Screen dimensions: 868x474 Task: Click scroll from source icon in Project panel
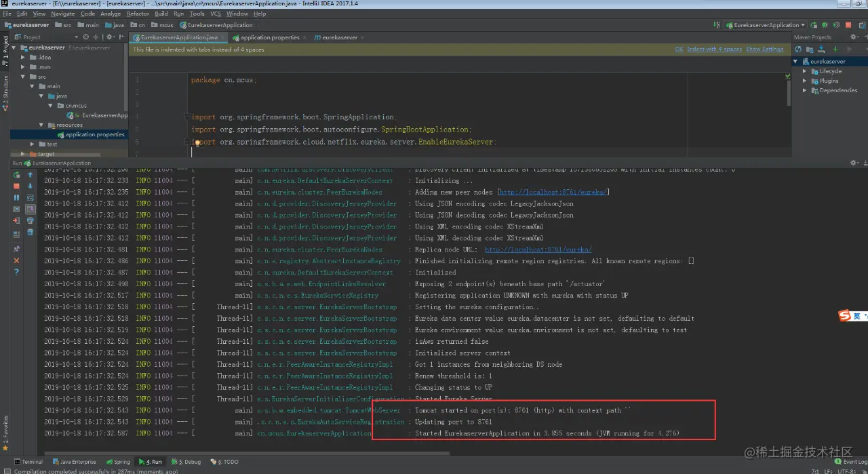pos(86,37)
